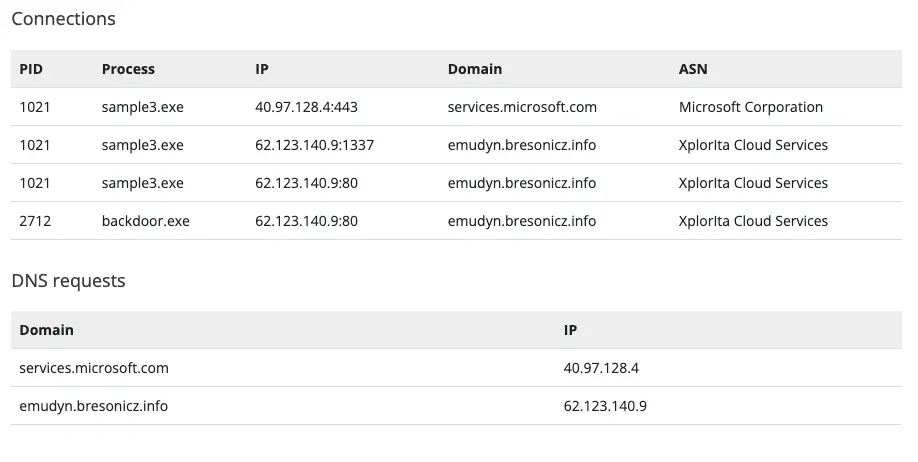Click the Connections table IP column header

pyautogui.click(x=262, y=69)
